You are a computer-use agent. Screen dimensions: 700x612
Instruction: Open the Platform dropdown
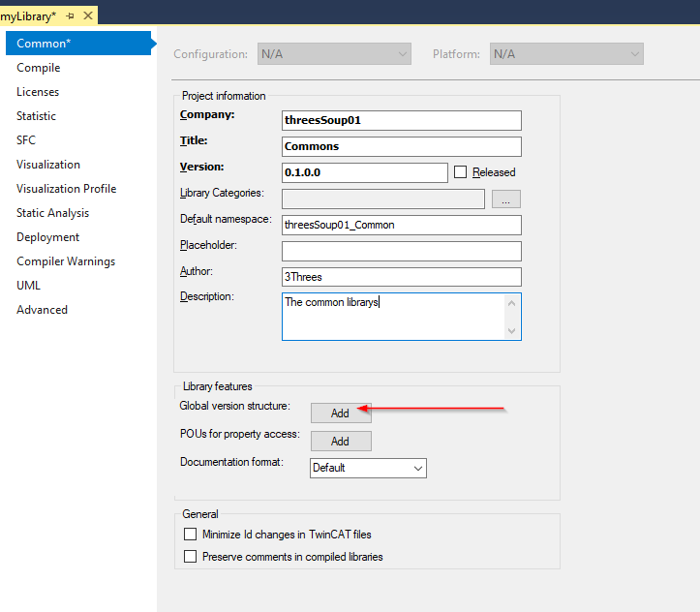click(x=566, y=54)
